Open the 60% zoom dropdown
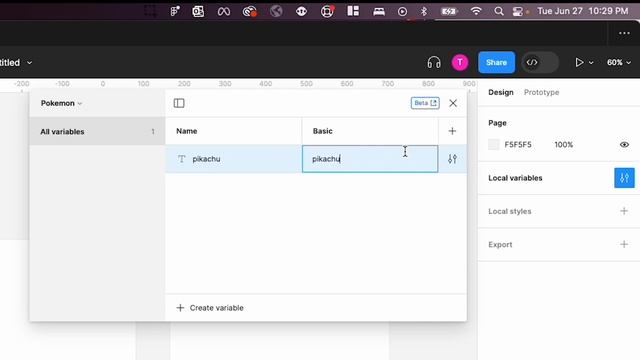 618,62
